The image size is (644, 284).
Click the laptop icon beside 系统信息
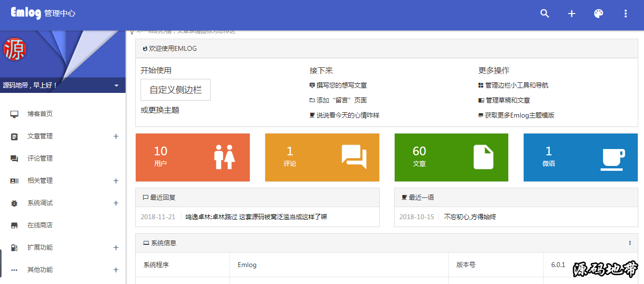click(146, 243)
